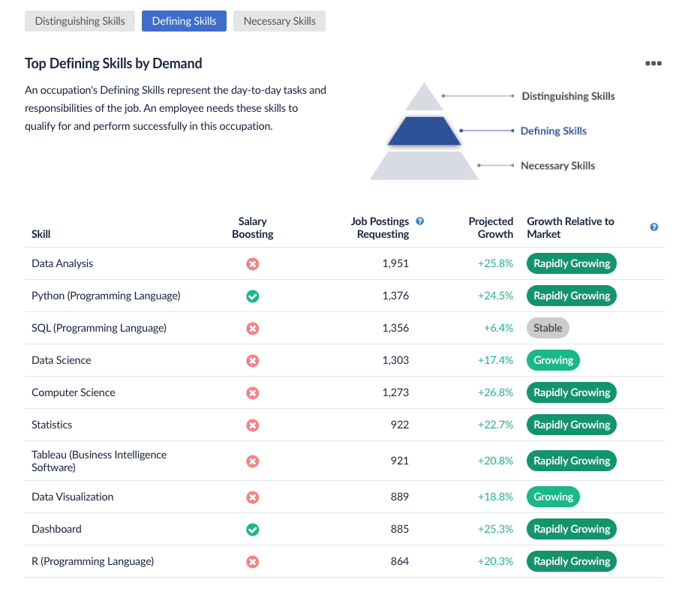This screenshot has width=700, height=592.
Task: Click Data Visualization salary boosting red X icon
Action: tap(253, 497)
